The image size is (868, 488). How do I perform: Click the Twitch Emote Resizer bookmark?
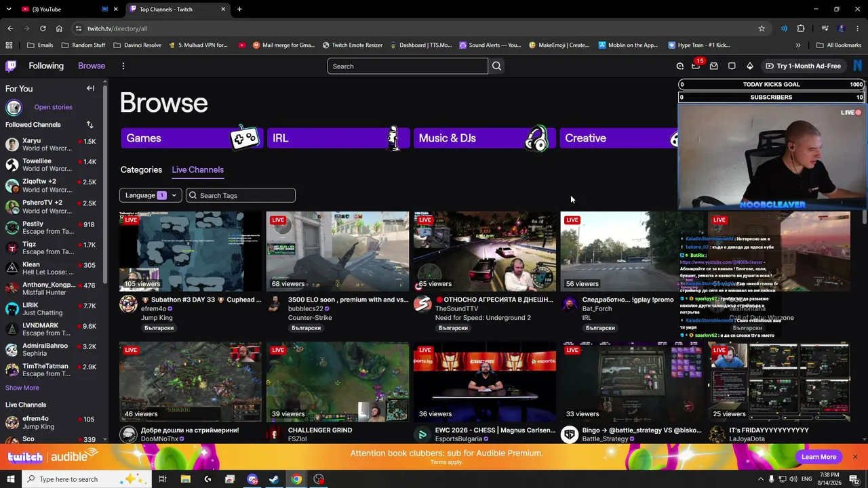pos(353,45)
